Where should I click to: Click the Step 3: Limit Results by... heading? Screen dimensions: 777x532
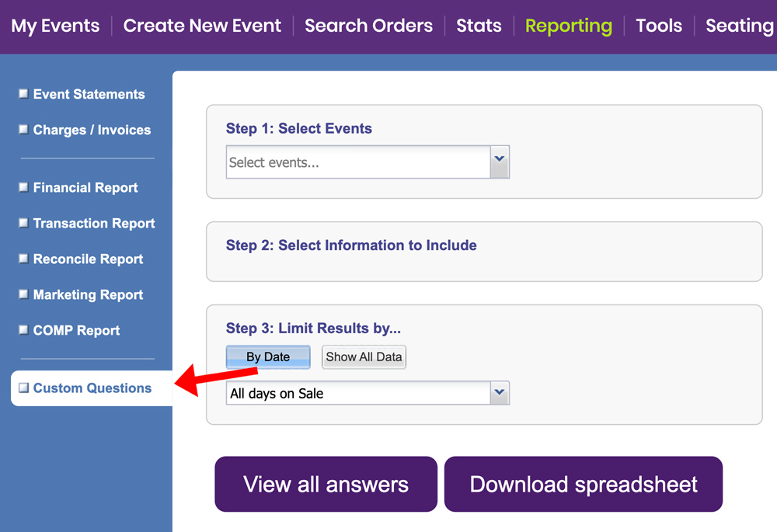[x=313, y=328]
